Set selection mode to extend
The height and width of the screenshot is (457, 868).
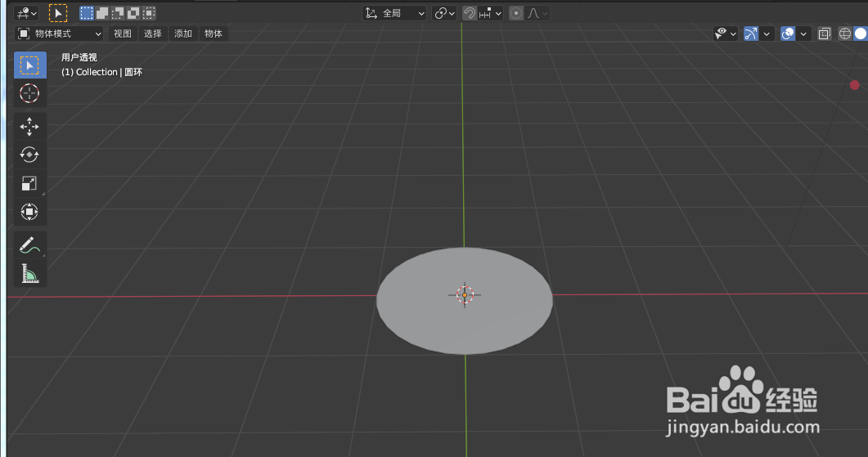click(102, 13)
